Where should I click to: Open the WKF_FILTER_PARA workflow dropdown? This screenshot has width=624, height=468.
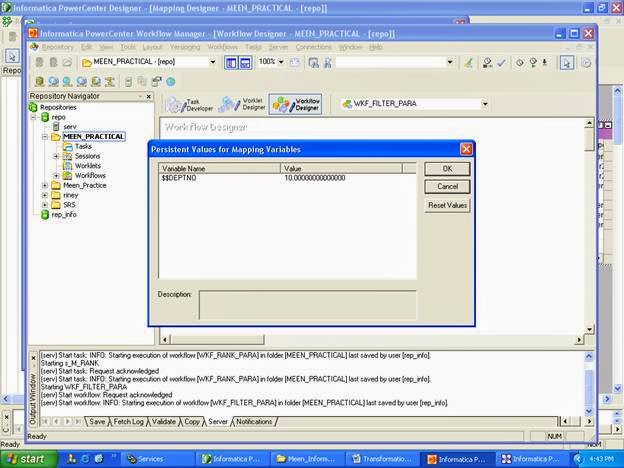485,104
